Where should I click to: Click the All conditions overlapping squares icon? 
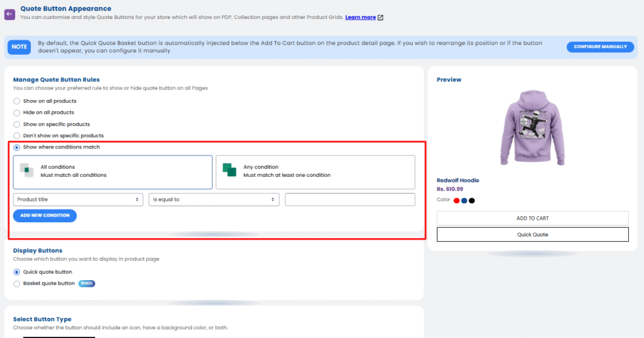pos(26,171)
